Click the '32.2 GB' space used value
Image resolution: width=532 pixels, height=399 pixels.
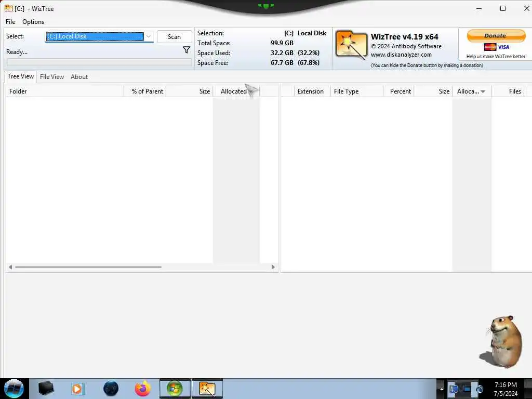pyautogui.click(x=282, y=53)
